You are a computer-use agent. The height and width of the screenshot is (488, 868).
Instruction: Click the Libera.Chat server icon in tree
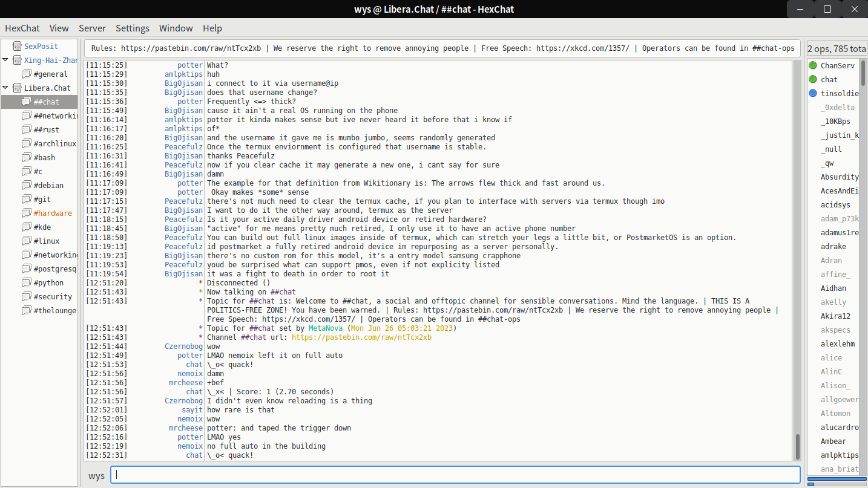16,88
